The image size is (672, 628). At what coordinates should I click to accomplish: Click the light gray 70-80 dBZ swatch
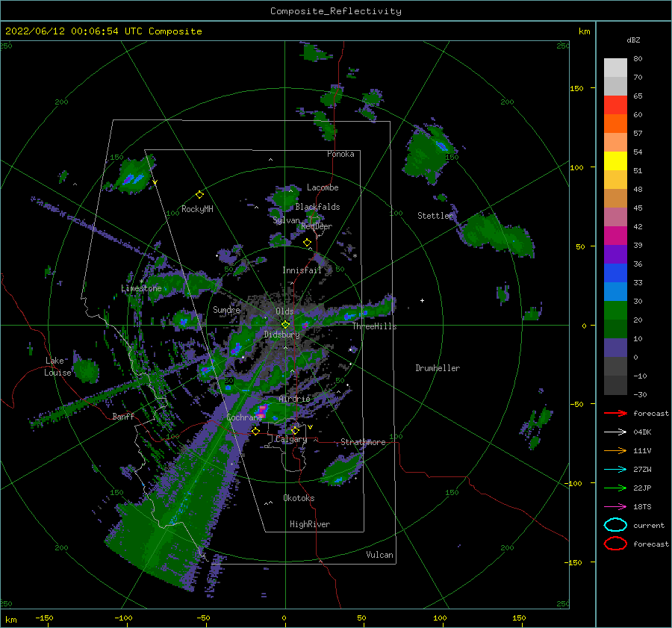point(615,68)
